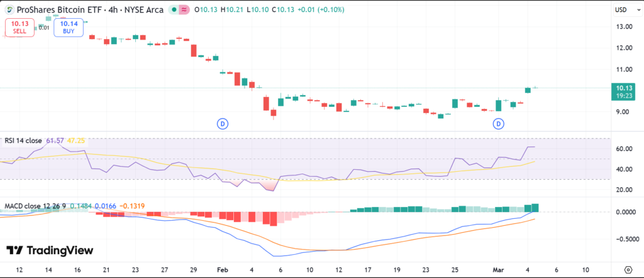This screenshot has width=644, height=278.
Task: Click the Feb label on the time axis
Action: tap(223, 269)
